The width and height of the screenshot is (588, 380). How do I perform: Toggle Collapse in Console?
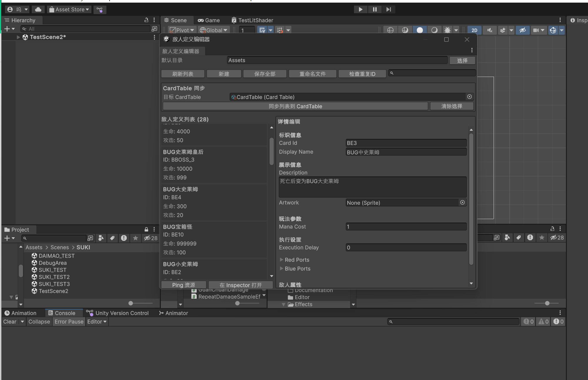pyautogui.click(x=39, y=322)
